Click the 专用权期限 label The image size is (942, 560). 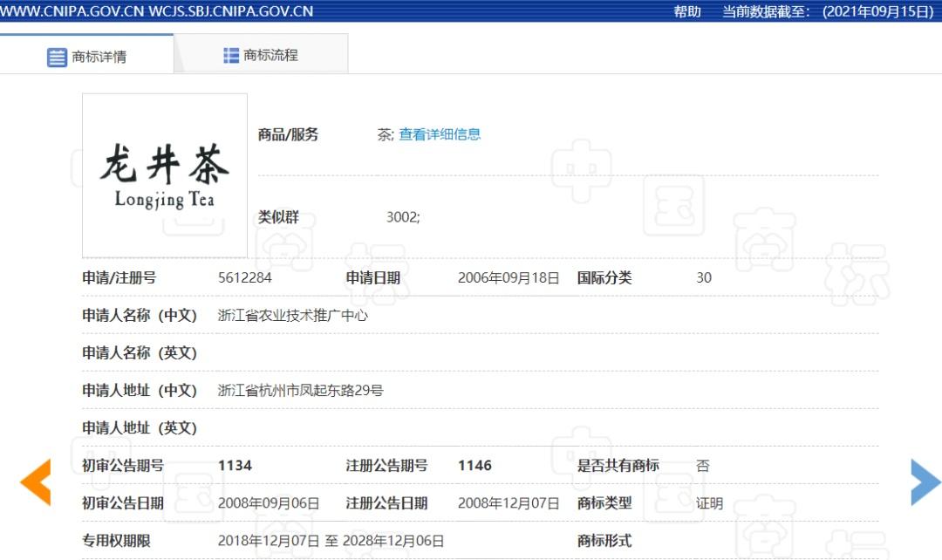pos(116,541)
